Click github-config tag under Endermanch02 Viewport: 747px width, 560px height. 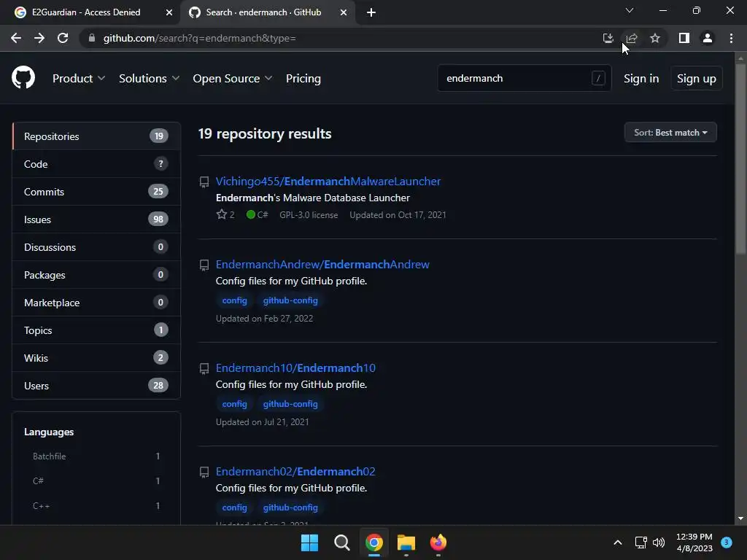click(x=290, y=507)
